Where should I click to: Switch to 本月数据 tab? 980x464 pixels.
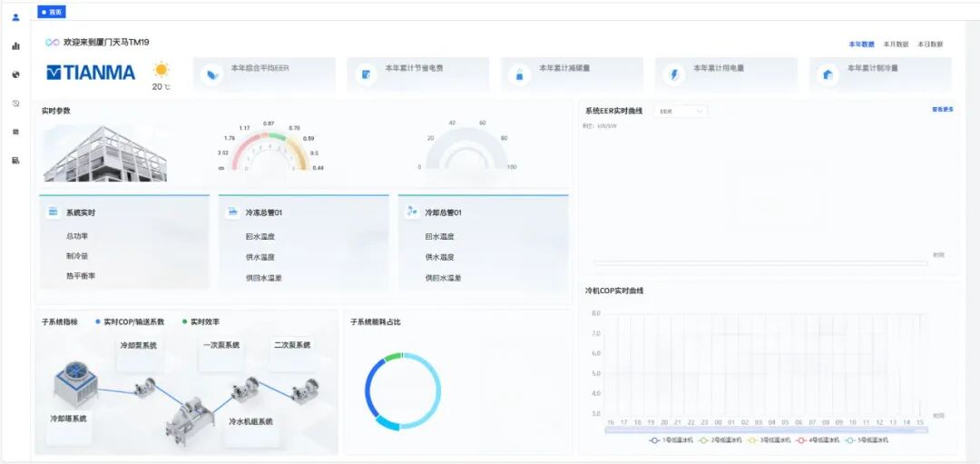(896, 44)
